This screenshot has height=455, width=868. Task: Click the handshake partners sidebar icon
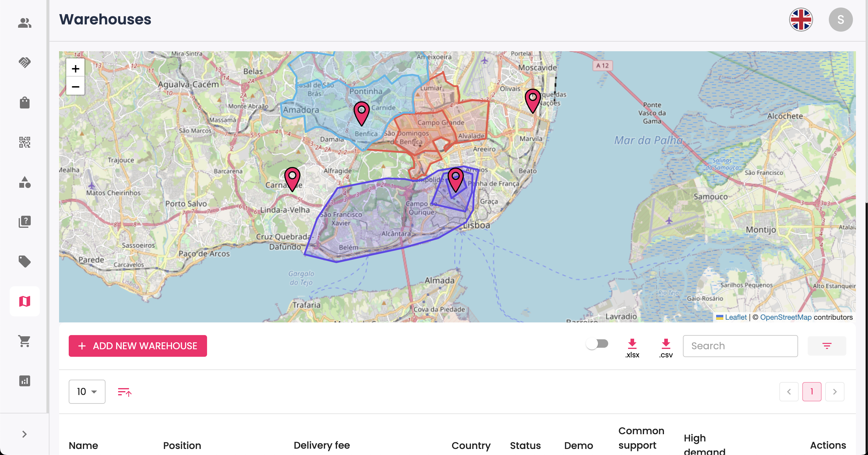[25, 62]
